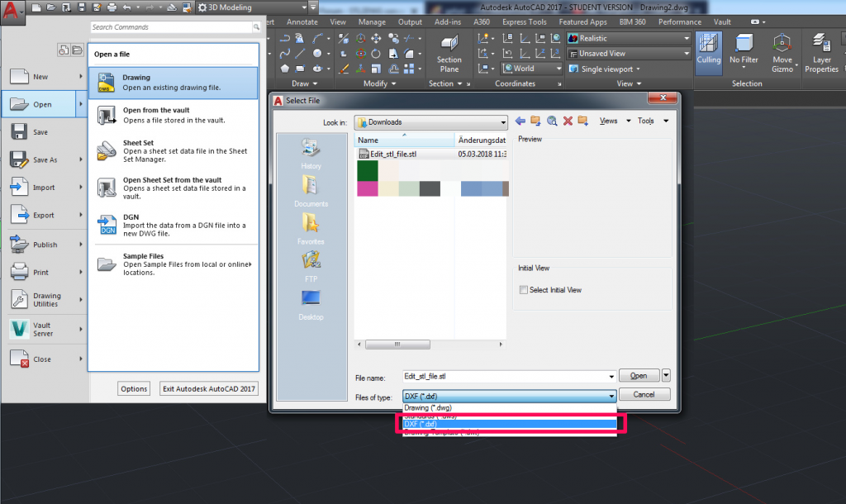
Task: Open the Look in Downloads dropdown
Action: pos(430,122)
